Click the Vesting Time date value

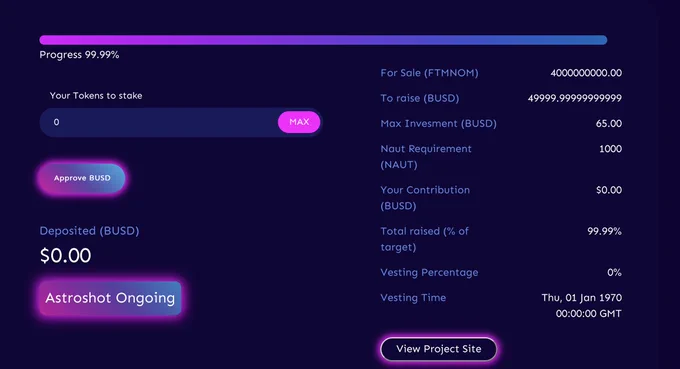coord(582,306)
